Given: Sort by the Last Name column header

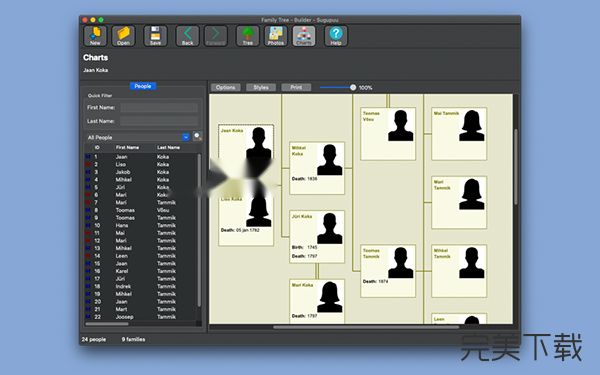Looking at the screenshot, I should (168, 148).
